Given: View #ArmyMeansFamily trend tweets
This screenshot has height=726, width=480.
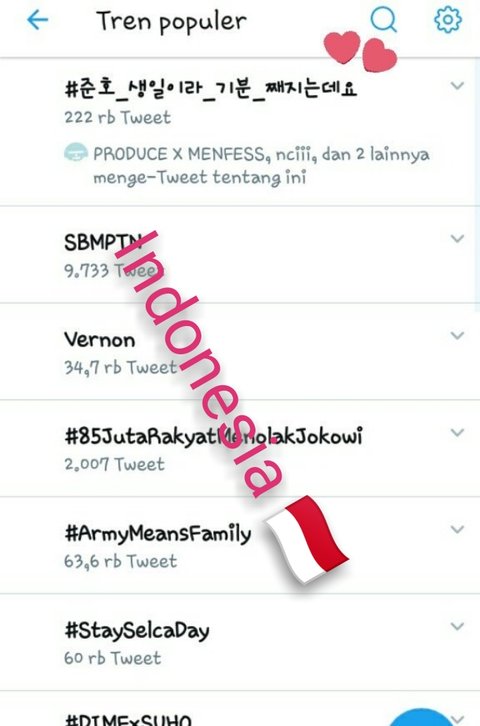Looking at the screenshot, I should (240, 545).
